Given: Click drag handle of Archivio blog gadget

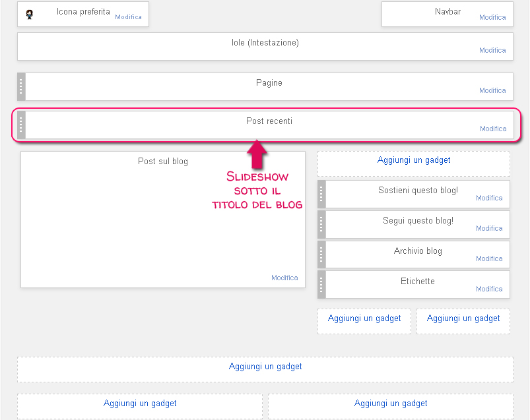Looking at the screenshot, I should (x=321, y=255).
